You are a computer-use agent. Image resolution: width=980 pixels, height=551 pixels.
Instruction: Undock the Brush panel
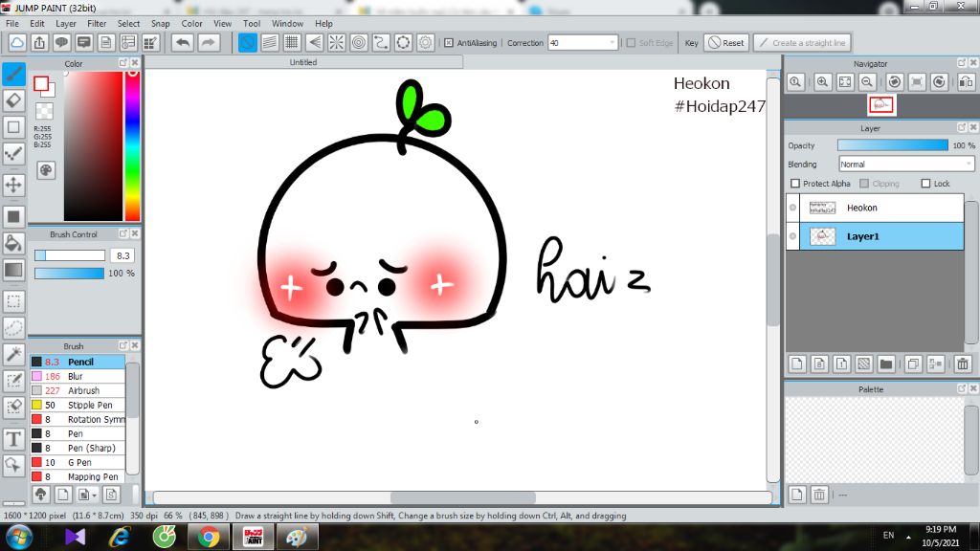click(122, 345)
